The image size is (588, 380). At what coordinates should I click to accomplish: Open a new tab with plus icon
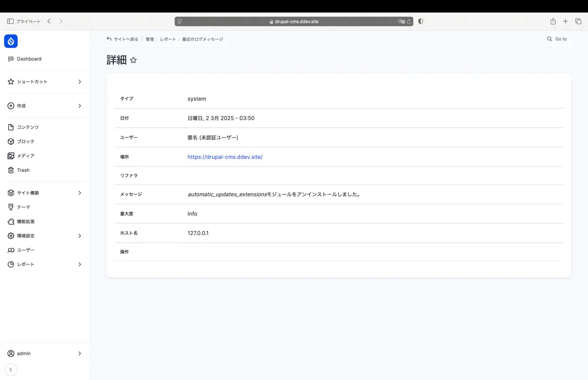(565, 22)
